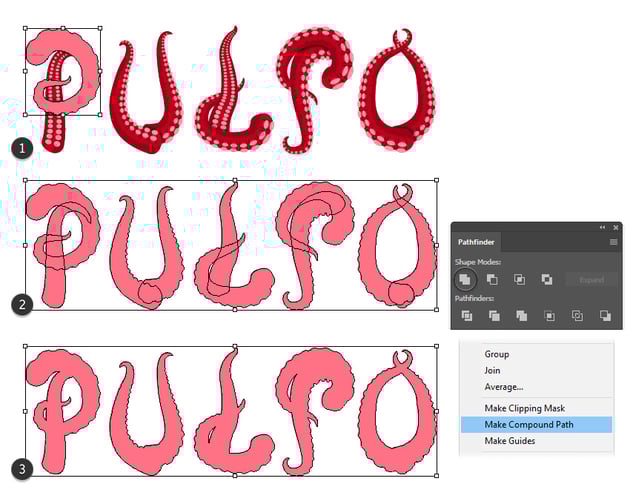Choose Join from the context menu
The image size is (630, 504).
click(492, 371)
